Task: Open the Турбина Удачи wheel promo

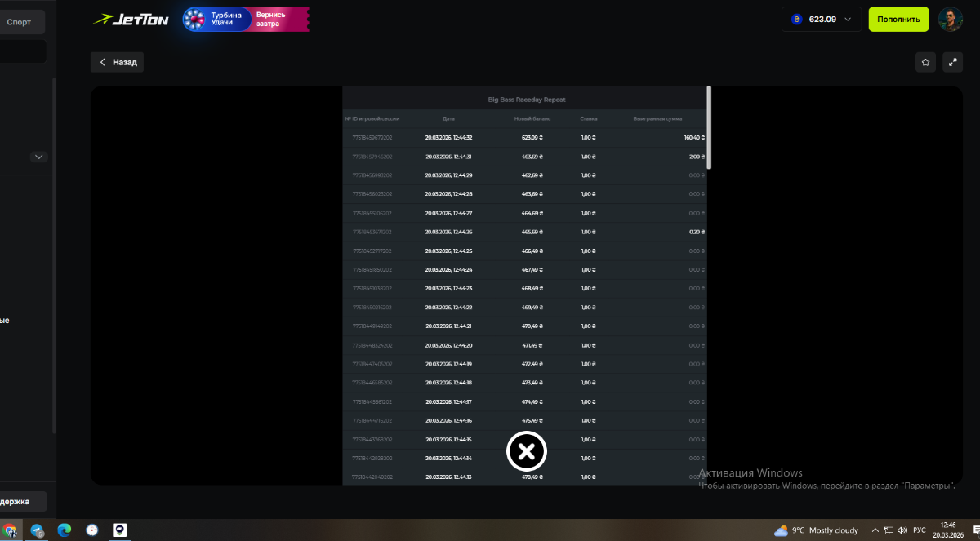Action: [245, 19]
